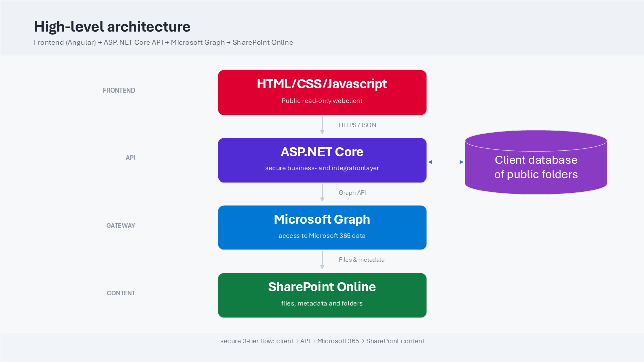The height and width of the screenshot is (362, 644).
Task: Select the subtitle line starting with Frontend (Angular)
Action: click(x=163, y=43)
